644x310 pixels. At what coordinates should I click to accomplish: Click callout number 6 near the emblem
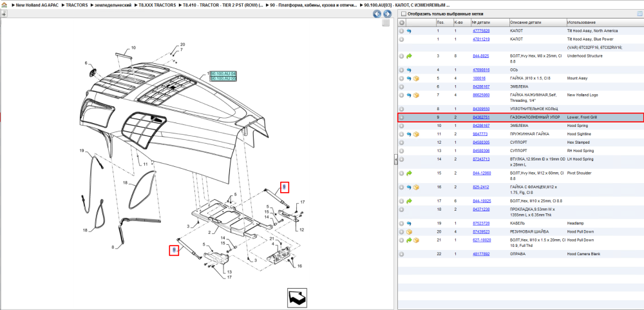pyautogui.click(x=86, y=63)
